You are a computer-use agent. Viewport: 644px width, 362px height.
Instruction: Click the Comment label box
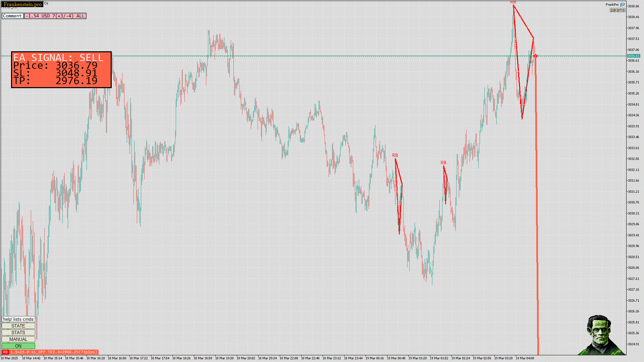point(12,16)
